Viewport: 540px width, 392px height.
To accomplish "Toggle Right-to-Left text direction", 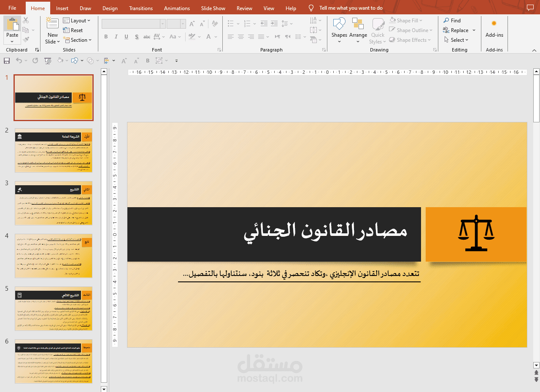I will click(x=288, y=37).
